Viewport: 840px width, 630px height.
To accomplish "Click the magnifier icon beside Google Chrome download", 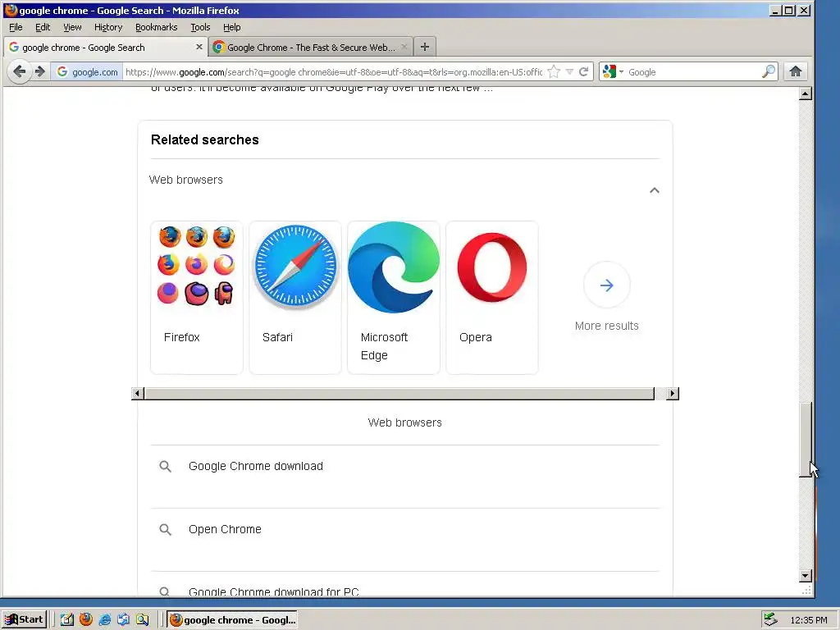I will coord(165,467).
